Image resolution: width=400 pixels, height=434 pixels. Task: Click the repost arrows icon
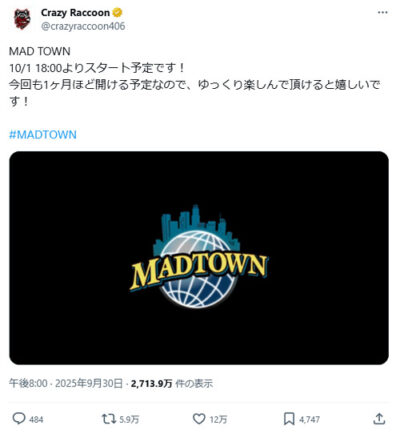(x=109, y=419)
